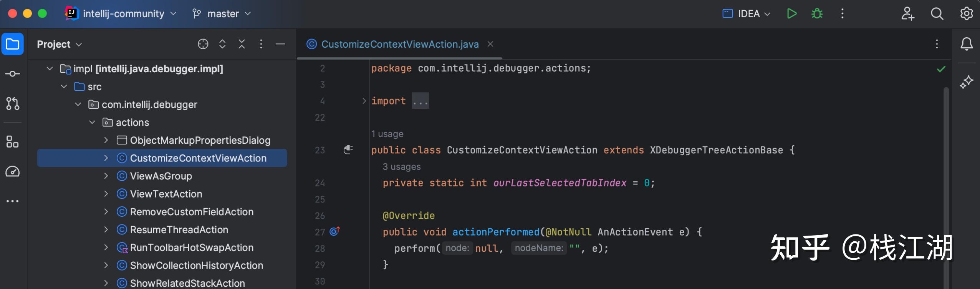Open the Structure tool window
The image size is (980, 289).
tap(12, 142)
